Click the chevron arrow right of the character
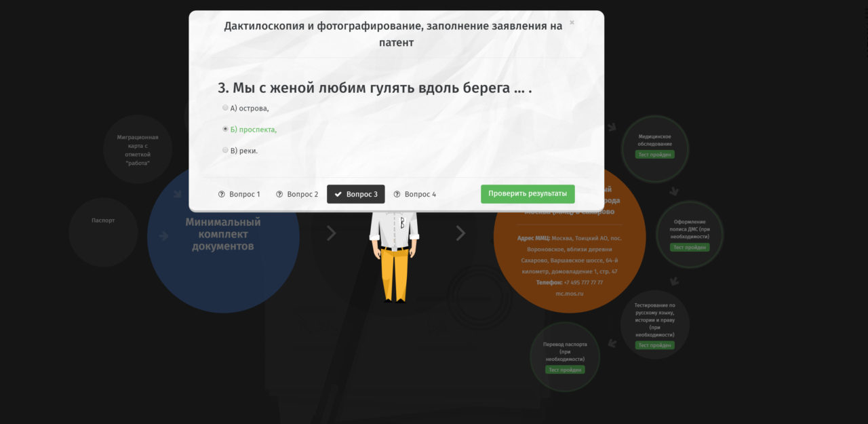868x424 pixels. pos(460,233)
